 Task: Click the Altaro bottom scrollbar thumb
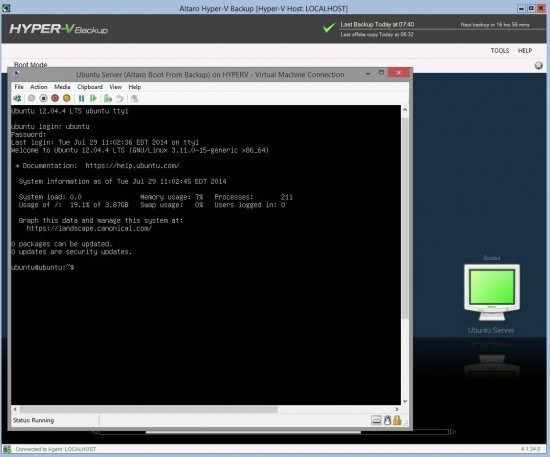pos(253,432)
